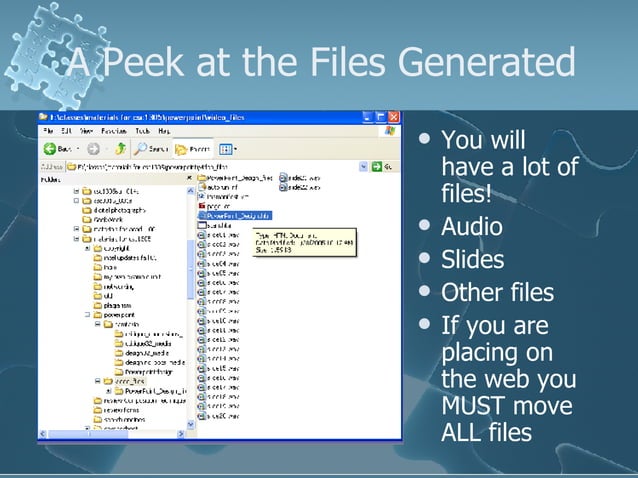
Task: Click the grey Forward arrow icon
Action: coord(93,149)
